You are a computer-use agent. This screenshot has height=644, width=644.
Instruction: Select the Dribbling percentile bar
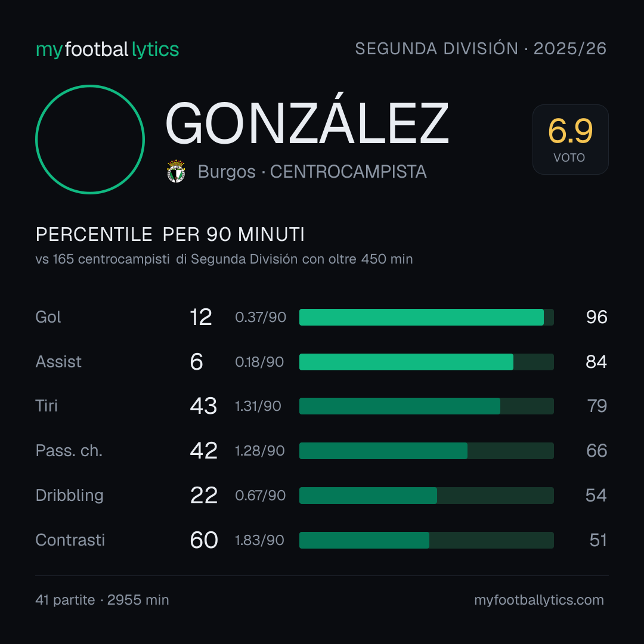click(x=426, y=496)
